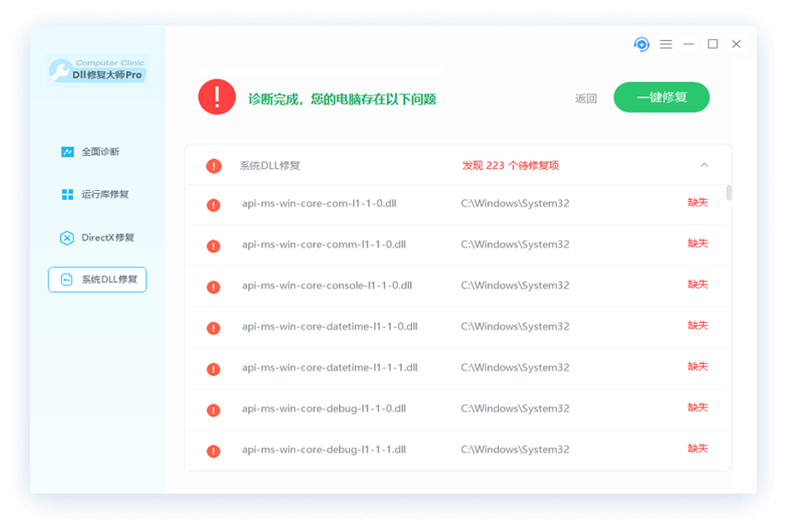Collapse the 系统DLL修复 results section

704,165
